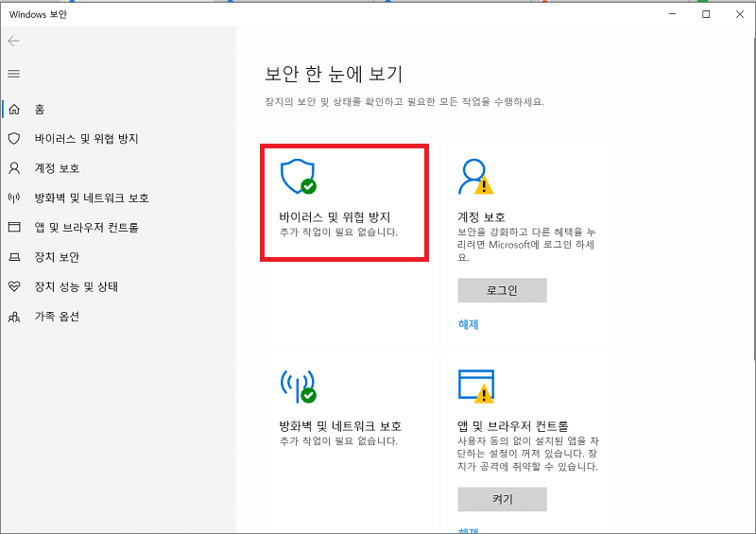Click the 바이러스 및 위협 방지 card title
Image resolution: width=756 pixels, height=534 pixels.
pyautogui.click(x=335, y=217)
